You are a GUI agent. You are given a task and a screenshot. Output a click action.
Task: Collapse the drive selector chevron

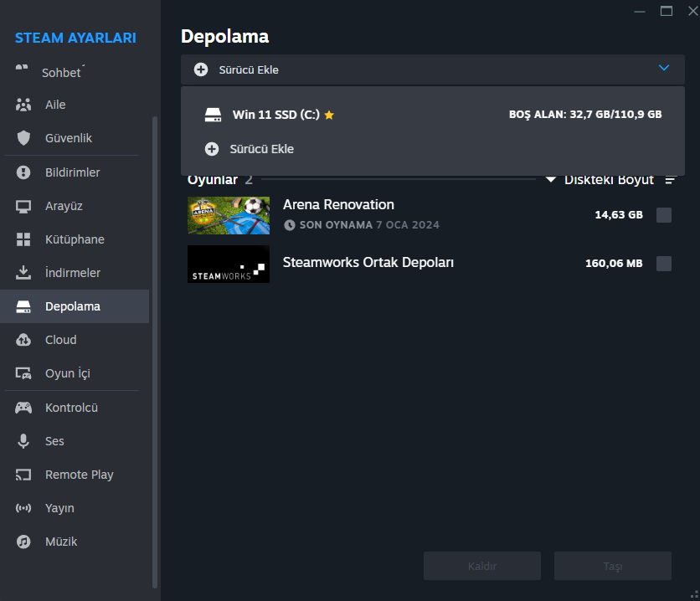(x=664, y=68)
